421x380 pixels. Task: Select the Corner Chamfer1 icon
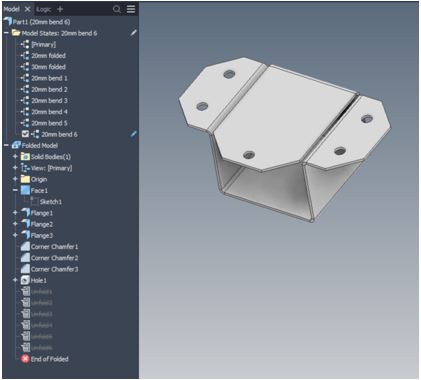pyautogui.click(x=25, y=247)
